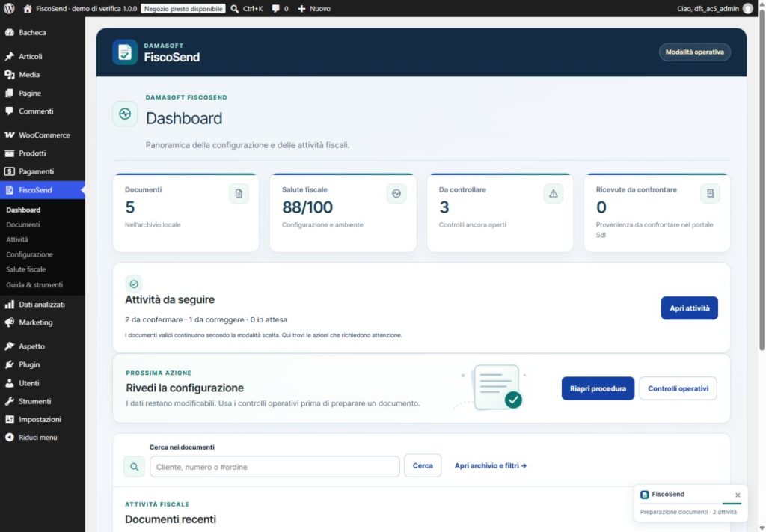Focus the Cliente, numero o #ordine field
Screen dimensions: 766x532
click(x=275, y=467)
